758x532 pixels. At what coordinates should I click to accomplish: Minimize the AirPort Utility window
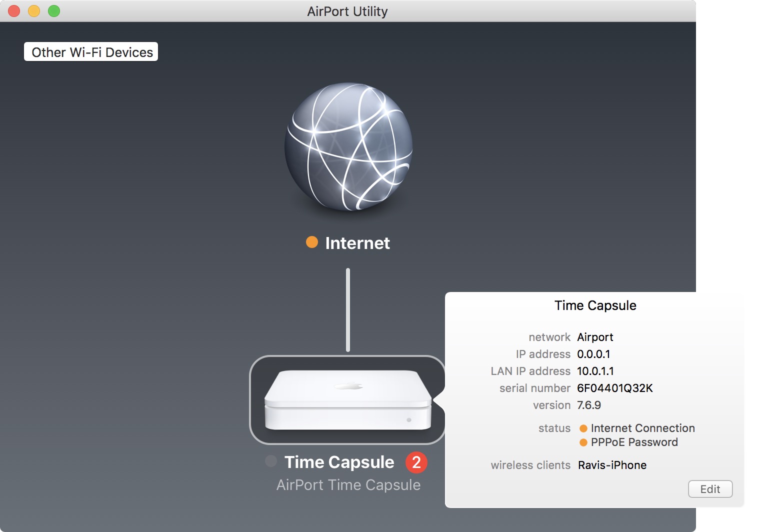click(34, 11)
